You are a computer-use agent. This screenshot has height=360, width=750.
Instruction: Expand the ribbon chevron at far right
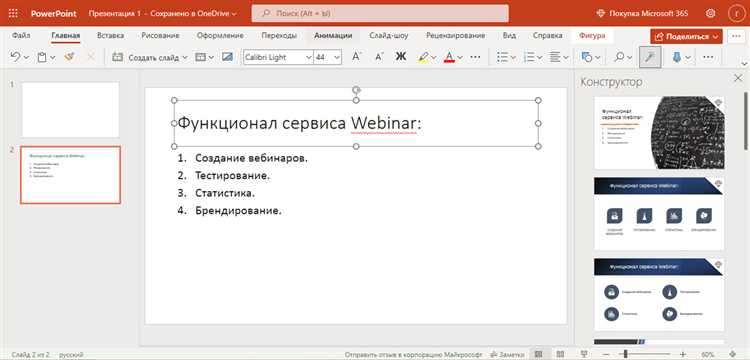[744, 64]
